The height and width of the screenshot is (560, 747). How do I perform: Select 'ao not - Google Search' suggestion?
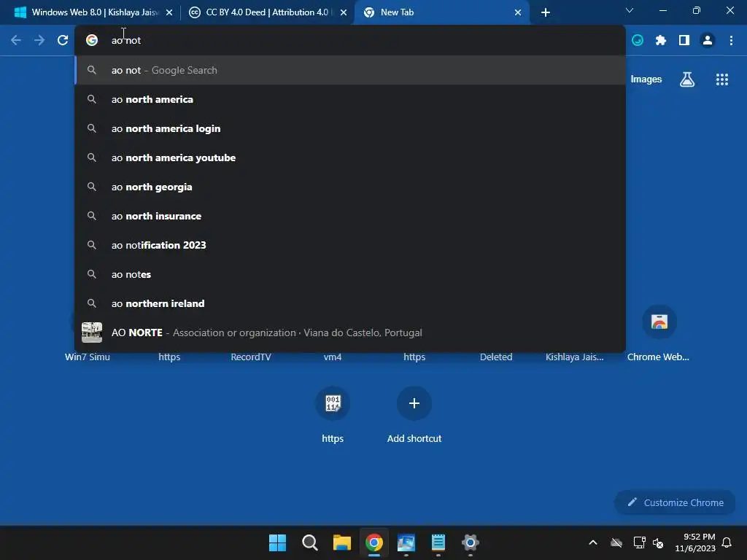[350, 70]
